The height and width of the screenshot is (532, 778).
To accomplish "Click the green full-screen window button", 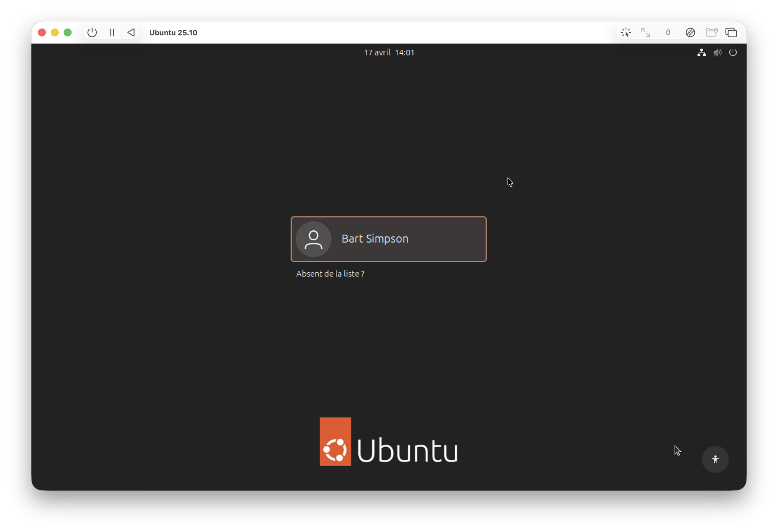I will 68,33.
